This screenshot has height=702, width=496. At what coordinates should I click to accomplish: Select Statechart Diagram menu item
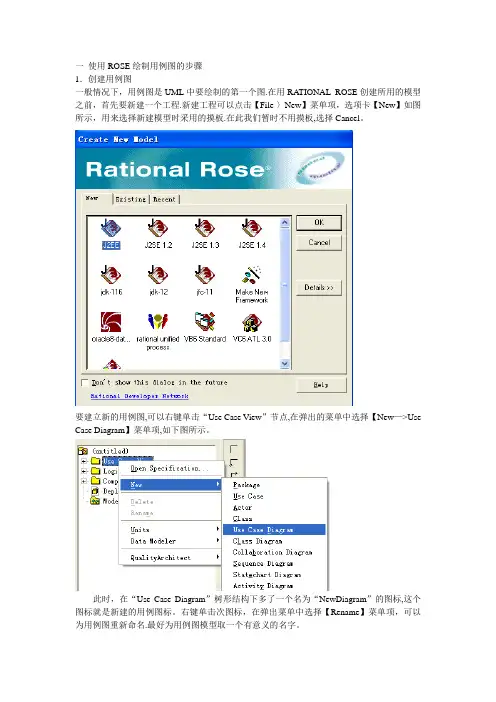coord(274,574)
